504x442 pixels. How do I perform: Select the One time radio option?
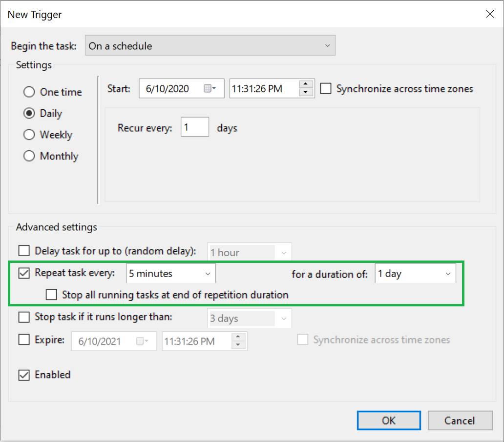tap(30, 92)
